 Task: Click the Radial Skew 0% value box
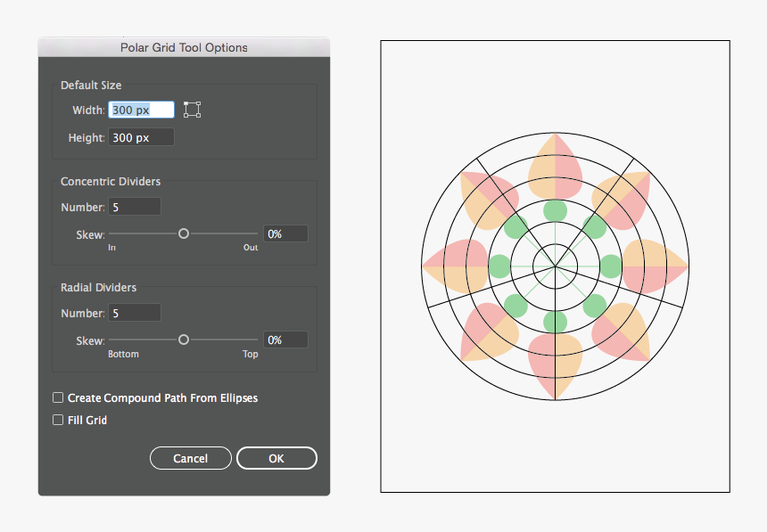285,339
